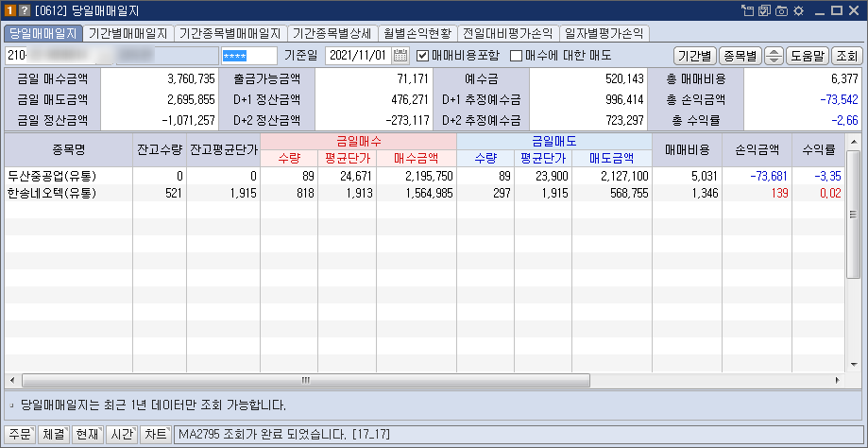This screenshot has height=448, width=868.
Task: Click the 기간별 button
Action: 695,56
